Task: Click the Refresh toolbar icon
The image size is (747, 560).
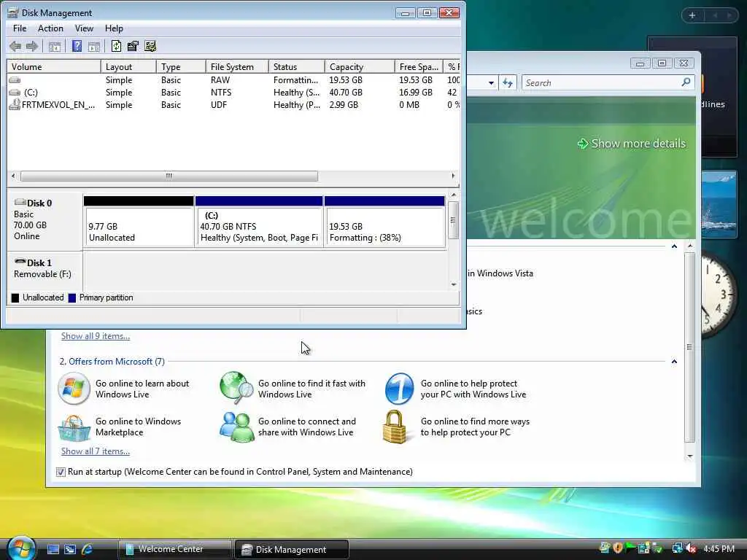Action: [116, 46]
